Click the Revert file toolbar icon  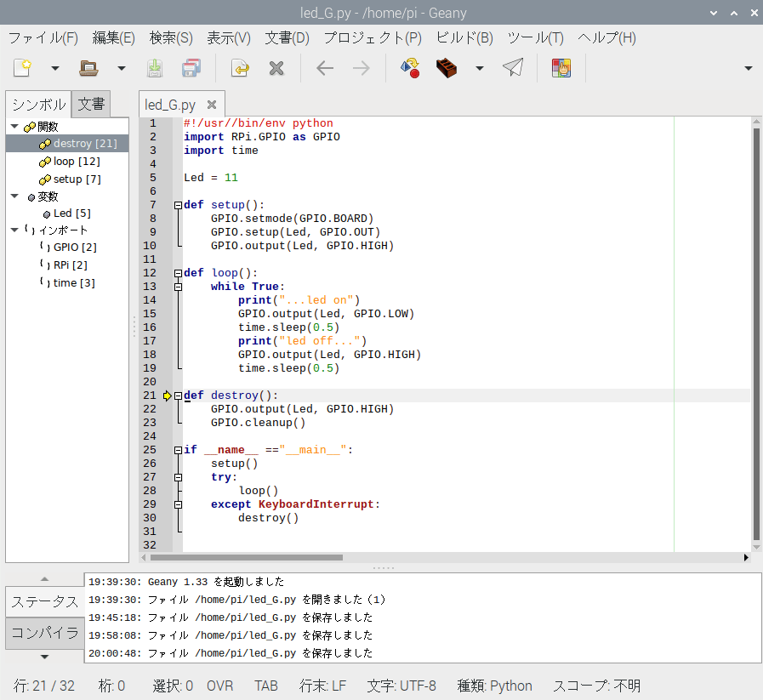[240, 68]
